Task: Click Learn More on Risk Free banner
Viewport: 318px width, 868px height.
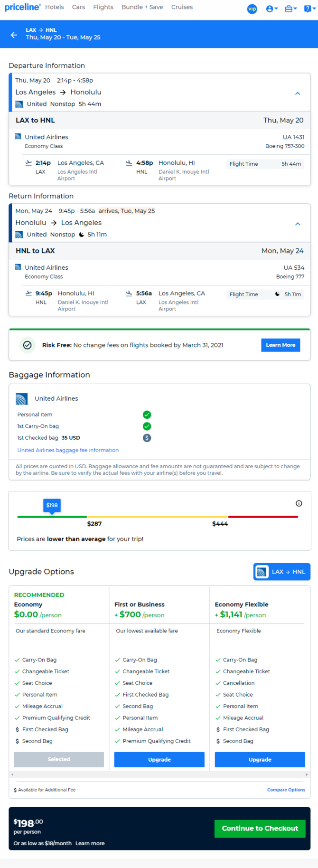Action: pyautogui.click(x=281, y=345)
